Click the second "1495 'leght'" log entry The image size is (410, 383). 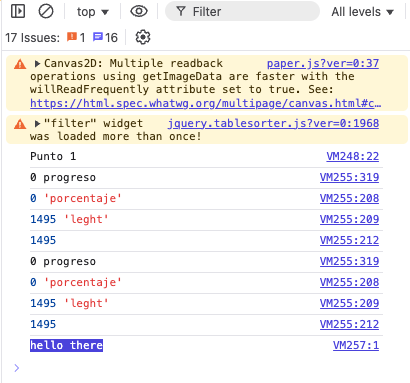tap(69, 303)
